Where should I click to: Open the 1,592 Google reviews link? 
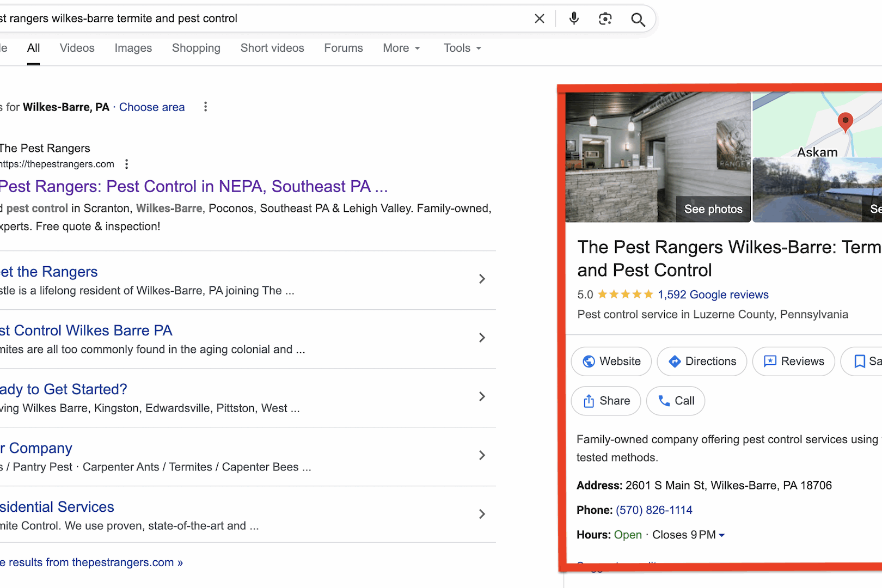[x=712, y=295]
